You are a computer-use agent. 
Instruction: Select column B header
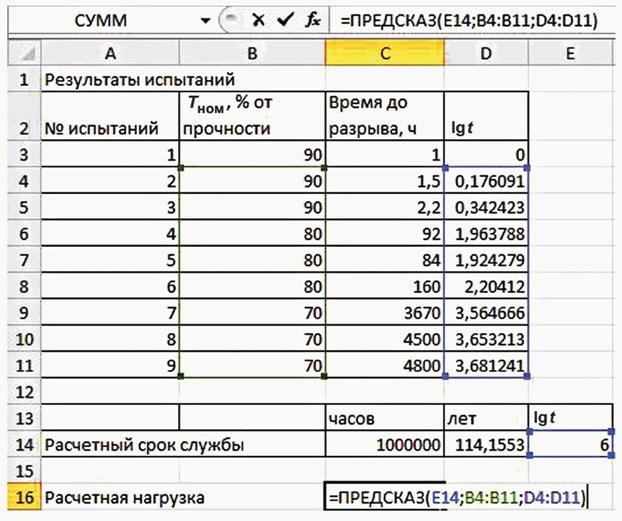(252, 52)
